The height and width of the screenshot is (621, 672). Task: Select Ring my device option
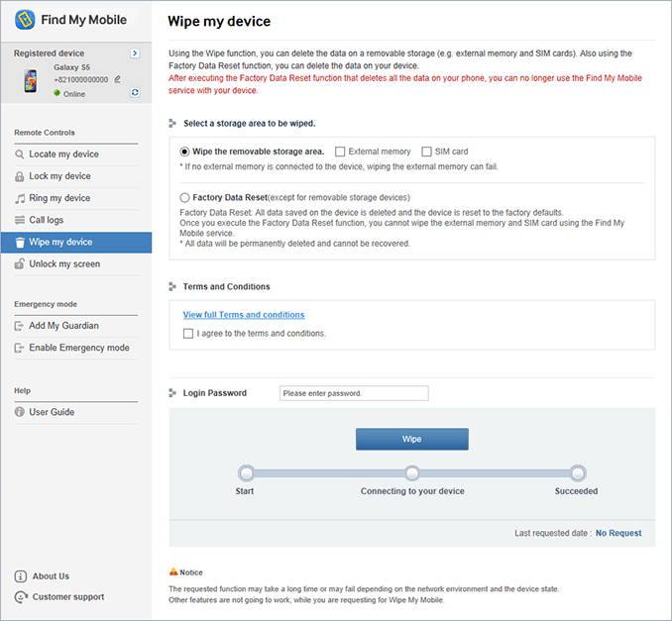coord(59,198)
